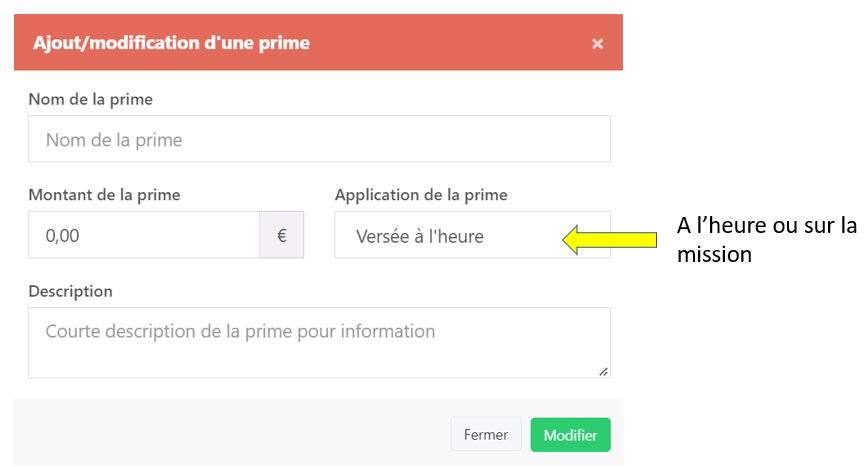Click the "Nom de la prime" field label
The image size is (868, 467).
click(x=91, y=99)
